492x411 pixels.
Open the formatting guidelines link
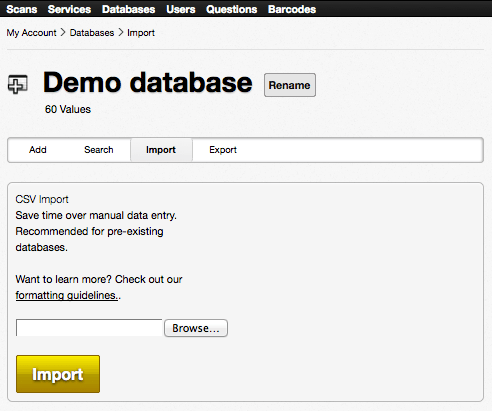(67, 295)
